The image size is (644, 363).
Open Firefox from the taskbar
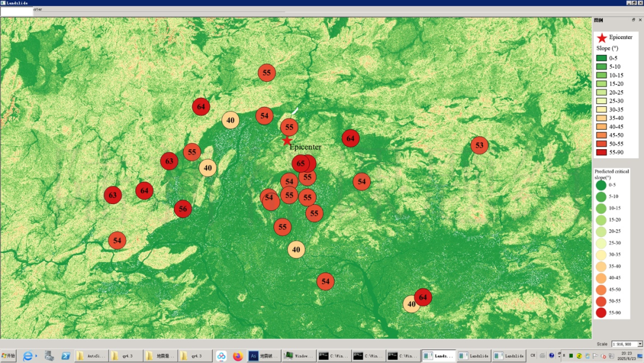click(238, 356)
